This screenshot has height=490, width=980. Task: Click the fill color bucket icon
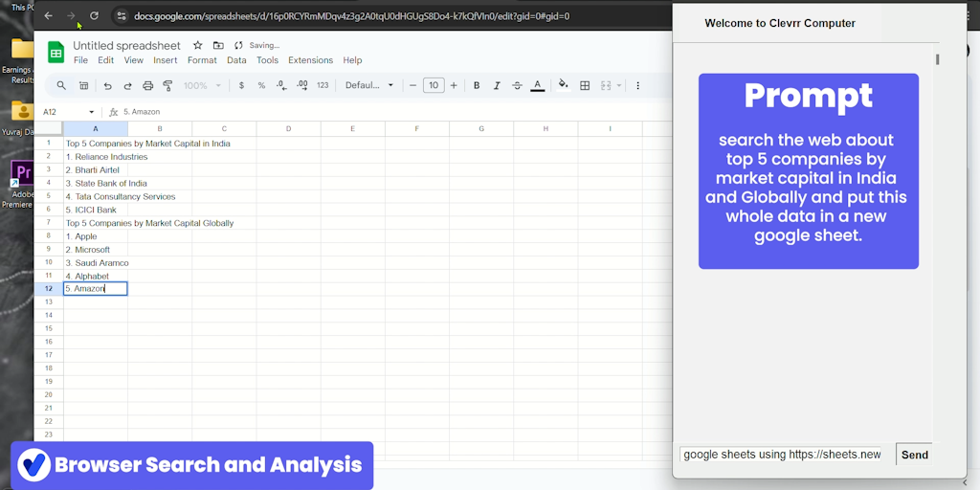563,85
